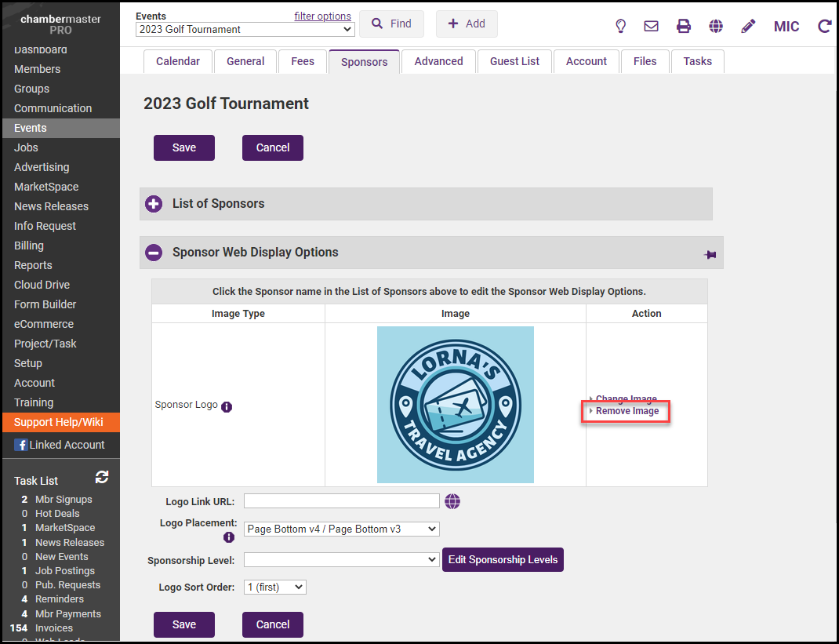Refresh the Task List
This screenshot has width=839, height=644.
(x=102, y=477)
